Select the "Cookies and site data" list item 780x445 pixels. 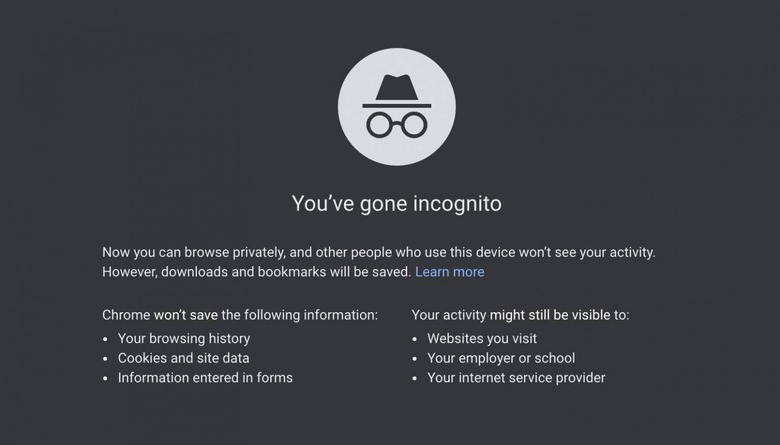[x=184, y=358]
